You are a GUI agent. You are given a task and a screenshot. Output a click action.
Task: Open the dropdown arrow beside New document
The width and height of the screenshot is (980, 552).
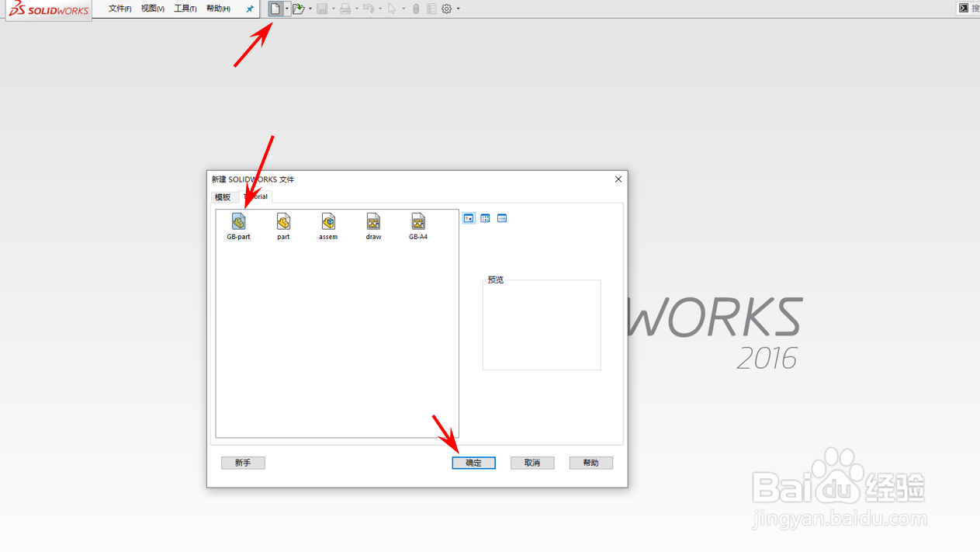(287, 9)
